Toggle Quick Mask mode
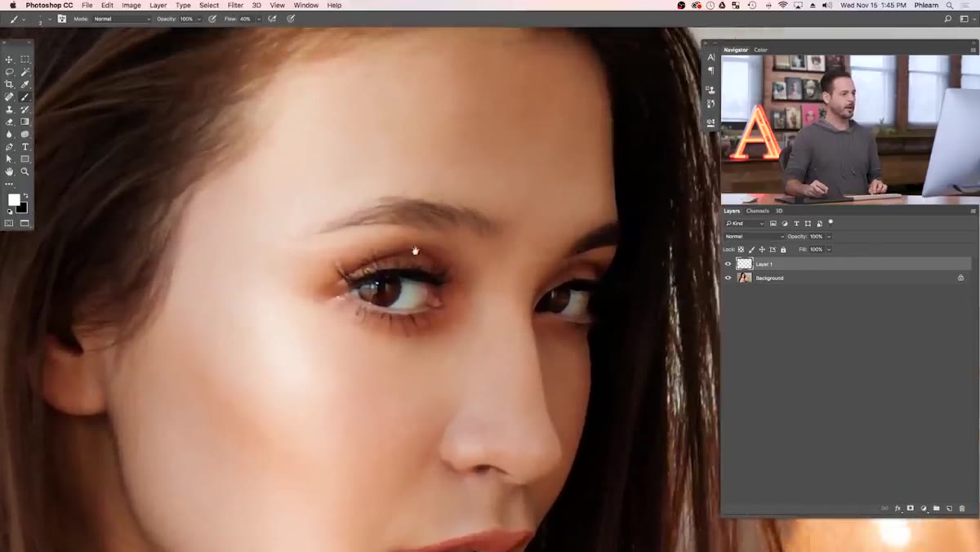This screenshot has height=552, width=980. click(9, 223)
